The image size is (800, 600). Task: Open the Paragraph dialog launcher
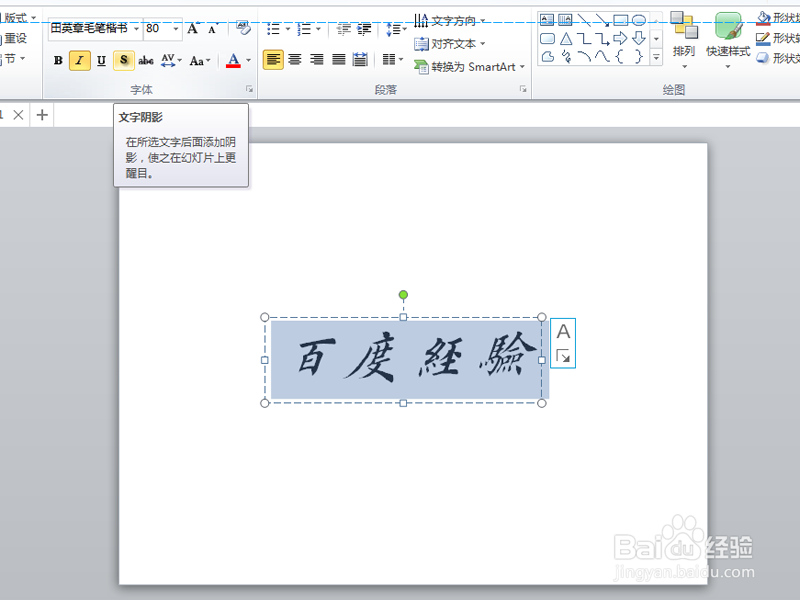coord(523,89)
